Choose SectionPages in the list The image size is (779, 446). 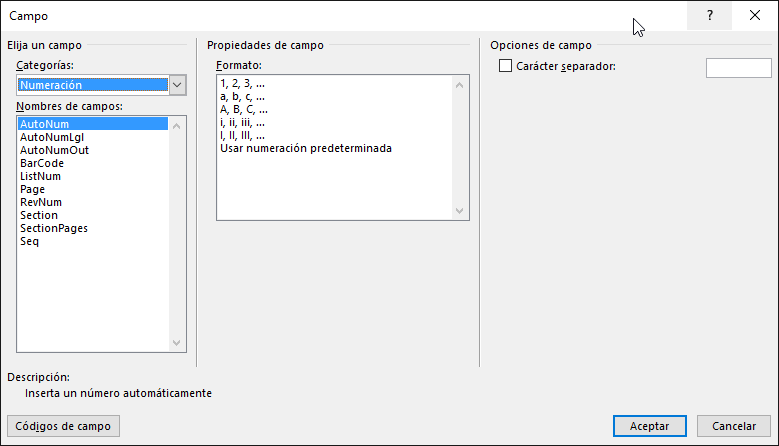click(54, 228)
